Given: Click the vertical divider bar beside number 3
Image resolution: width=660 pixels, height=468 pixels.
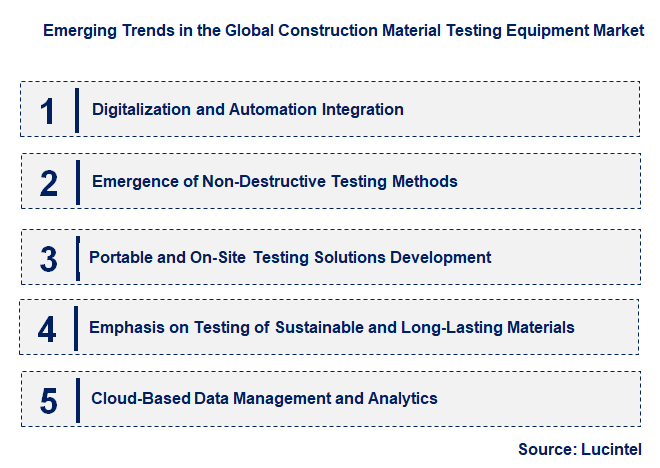Looking at the screenshot, I should click(77, 258).
